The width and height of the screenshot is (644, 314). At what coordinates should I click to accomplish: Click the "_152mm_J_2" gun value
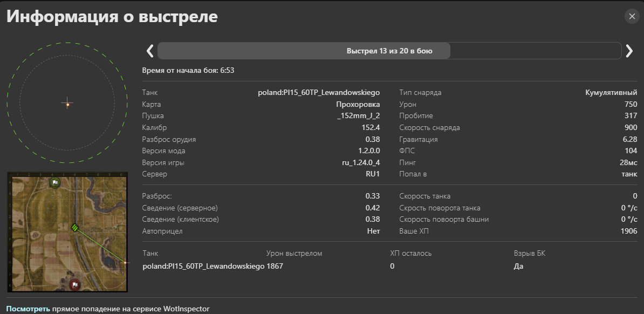(x=358, y=116)
